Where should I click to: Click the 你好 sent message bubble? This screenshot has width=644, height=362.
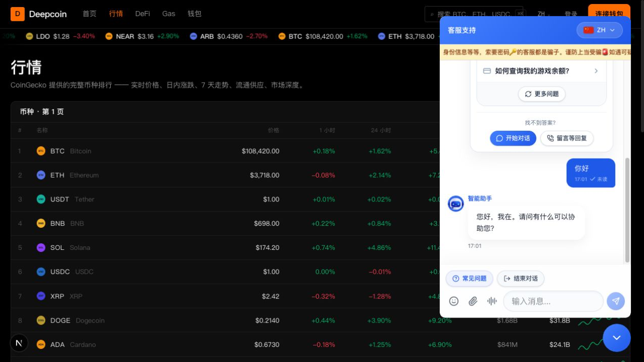click(x=591, y=173)
